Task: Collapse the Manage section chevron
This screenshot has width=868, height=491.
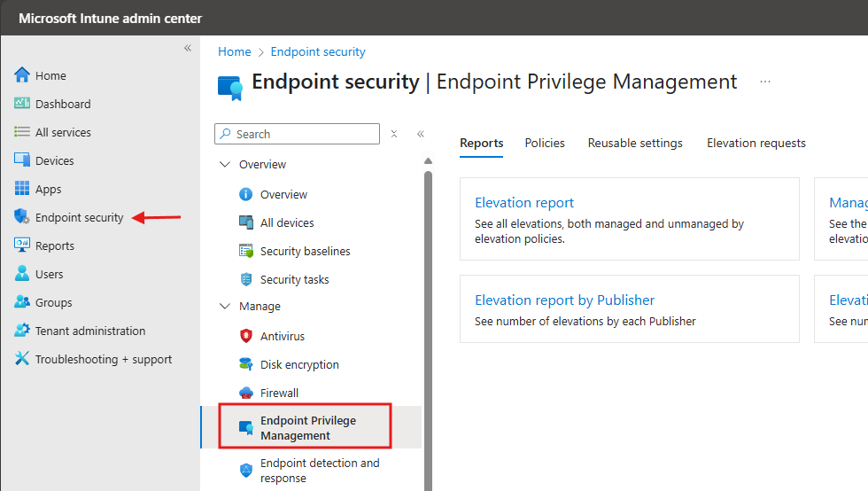Action: (x=225, y=306)
